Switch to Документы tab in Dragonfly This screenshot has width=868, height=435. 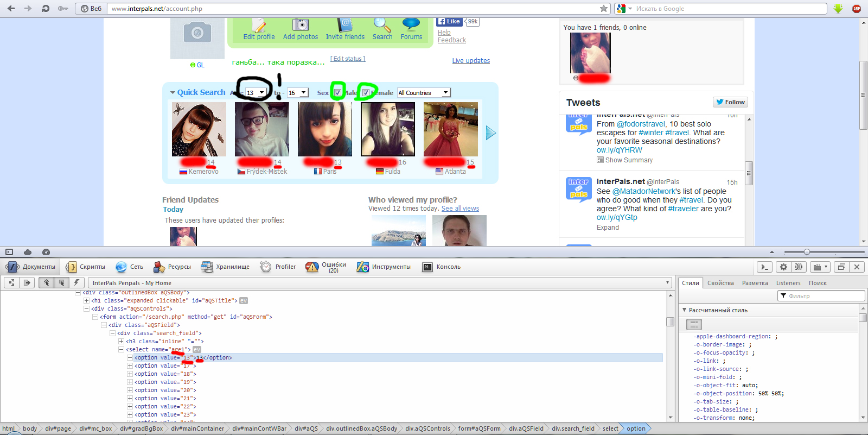31,267
